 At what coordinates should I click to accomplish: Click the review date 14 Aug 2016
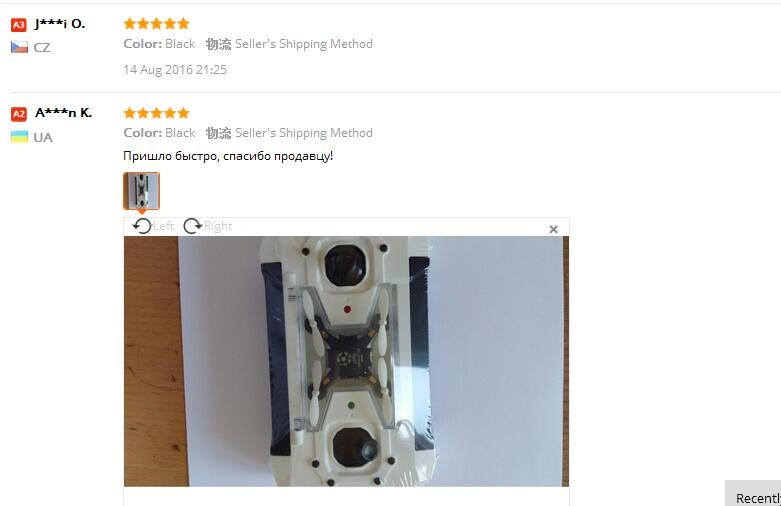coord(175,70)
